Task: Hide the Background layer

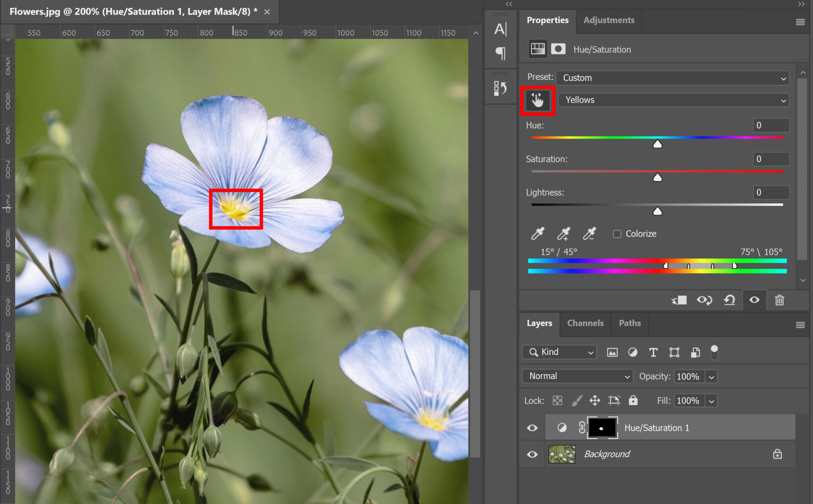Action: coord(532,454)
